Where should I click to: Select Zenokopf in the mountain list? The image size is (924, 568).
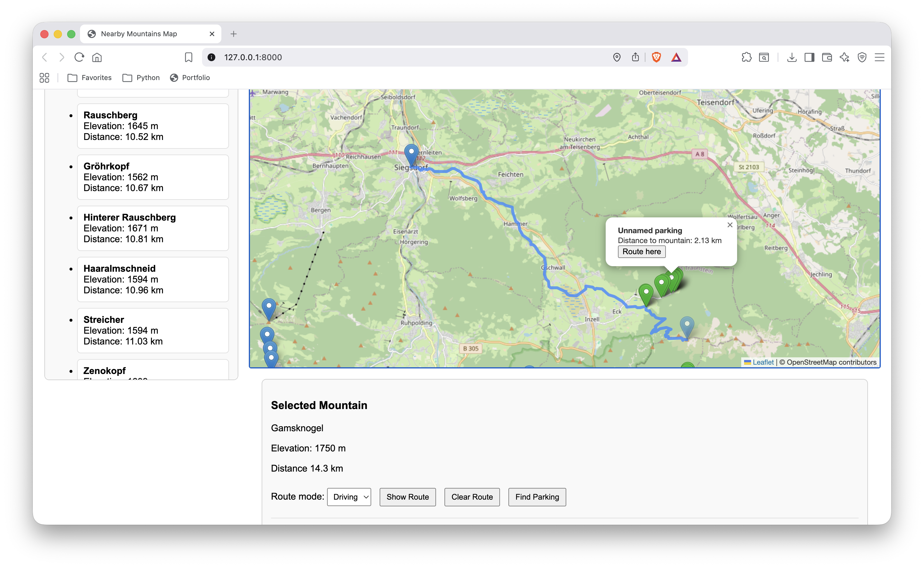(153, 370)
